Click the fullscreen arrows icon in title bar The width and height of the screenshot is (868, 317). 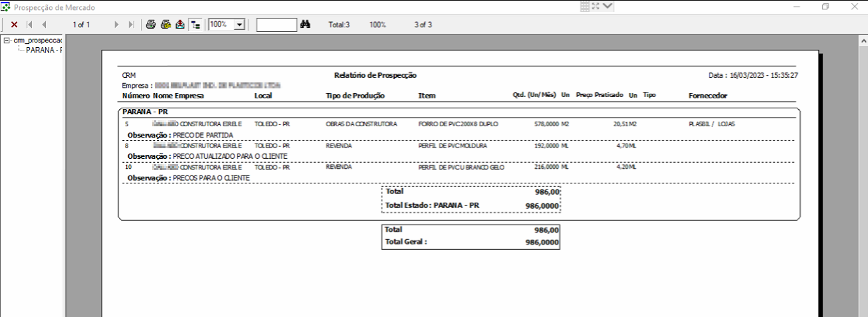point(596,7)
